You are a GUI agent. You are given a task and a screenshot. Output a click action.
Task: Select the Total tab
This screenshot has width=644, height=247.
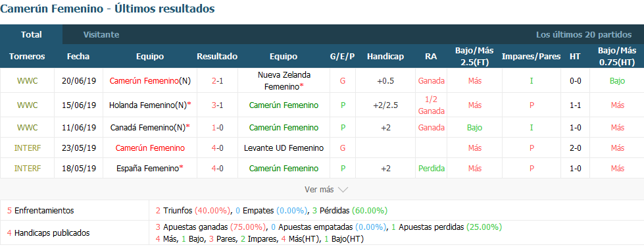point(31,34)
